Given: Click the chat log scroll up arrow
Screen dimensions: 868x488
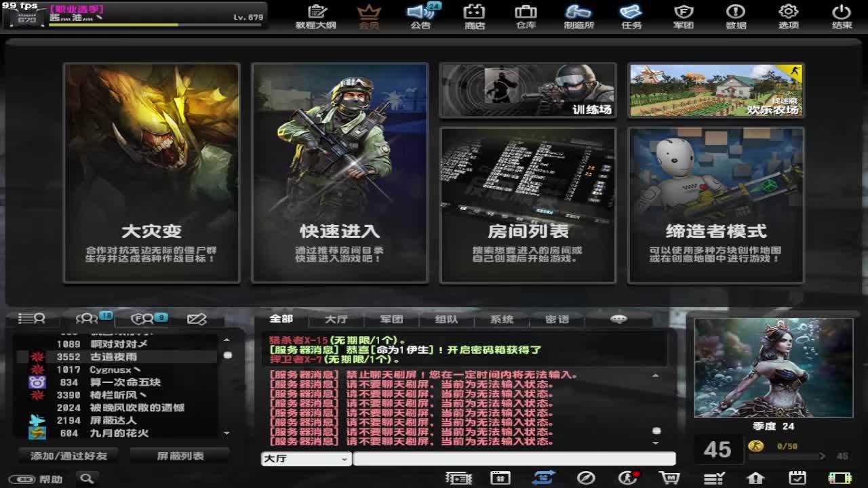Looking at the screenshot, I should pyautogui.click(x=655, y=375).
